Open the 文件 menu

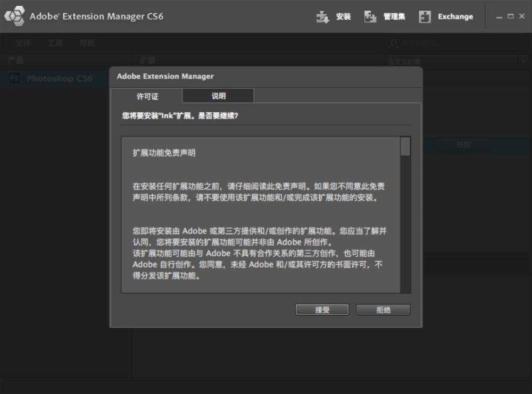pos(22,44)
